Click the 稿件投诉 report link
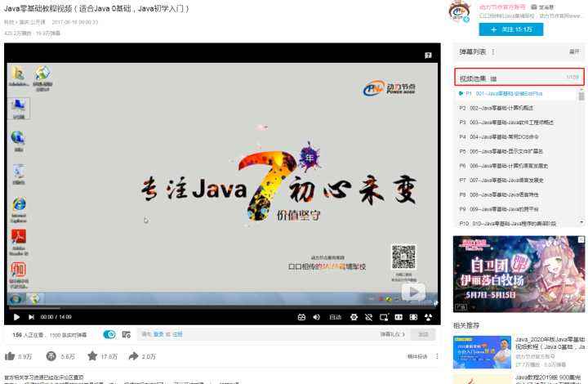 [x=417, y=356]
